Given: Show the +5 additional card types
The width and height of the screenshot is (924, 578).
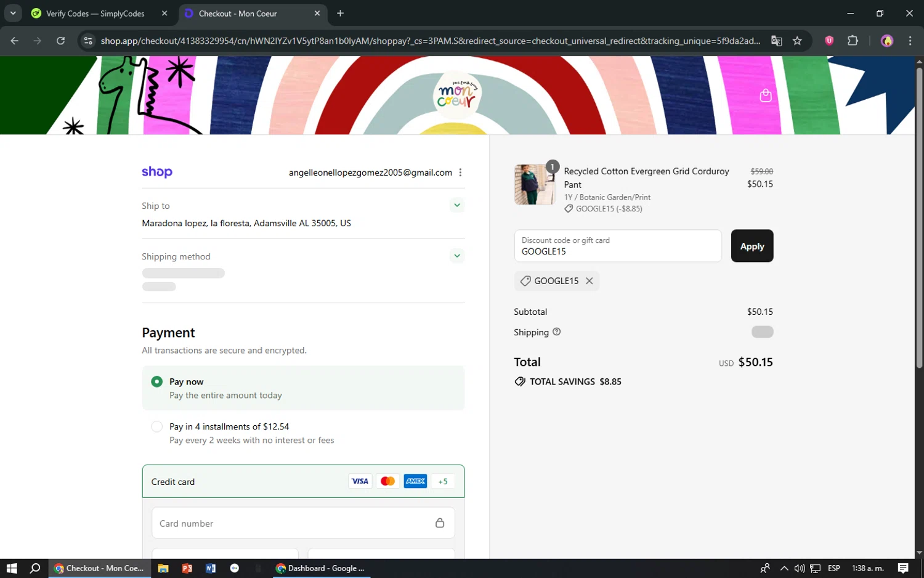Looking at the screenshot, I should tap(443, 481).
